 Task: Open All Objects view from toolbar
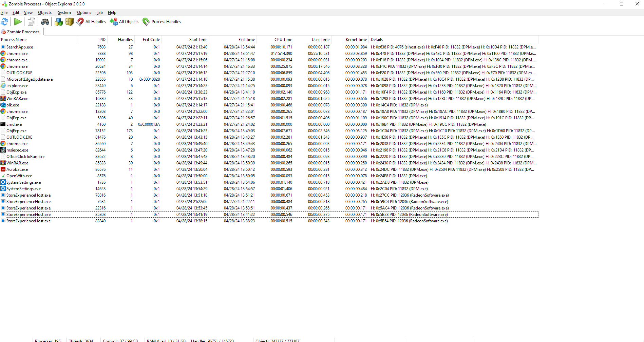pos(124,22)
